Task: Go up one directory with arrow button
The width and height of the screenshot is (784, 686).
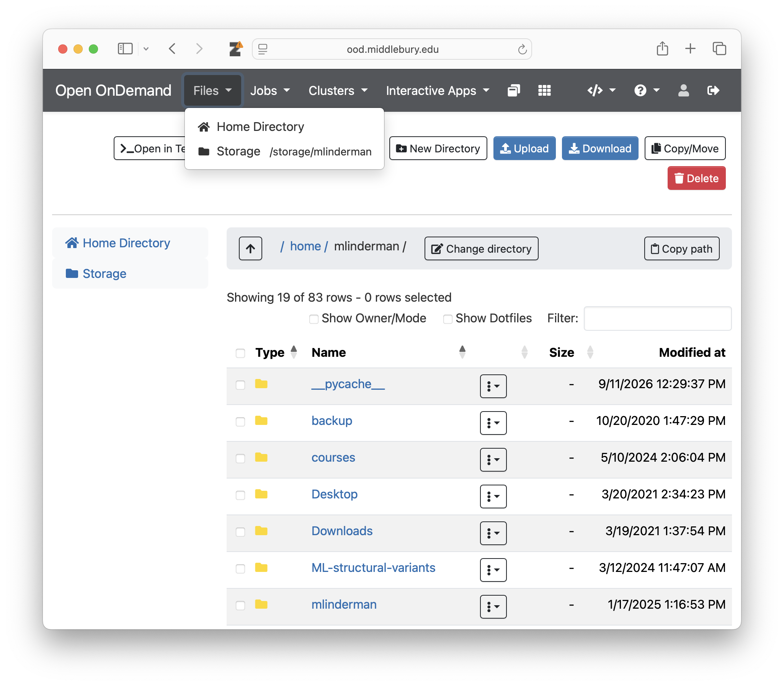Action: coord(250,248)
